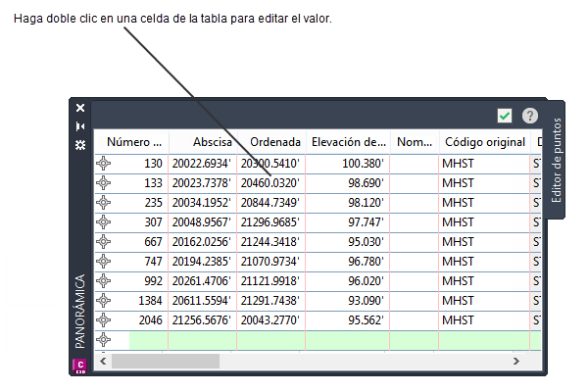
Task: Toggle auto-hide on the Panorámica palette
Action: coord(80,126)
